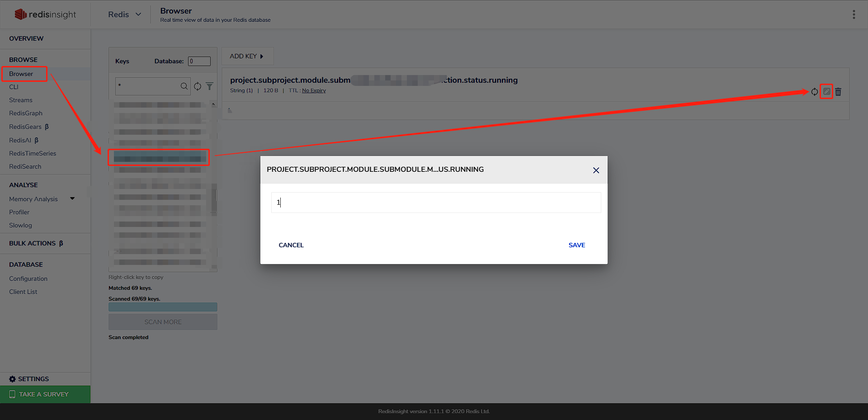The image size is (868, 420).
Task: Cancel the value edit dialog
Action: 291,245
